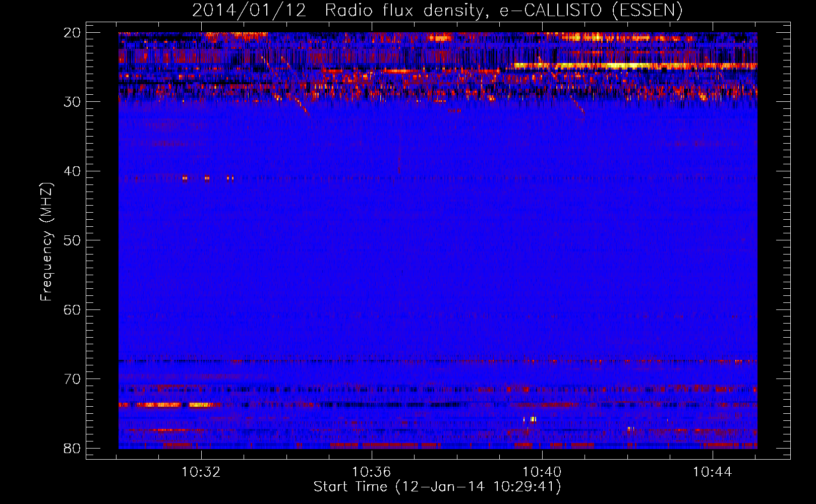This screenshot has height=504, width=816.
Task: Click the 'e-CALLISTO (ESSEN)' text in the title
Action: coord(591,10)
